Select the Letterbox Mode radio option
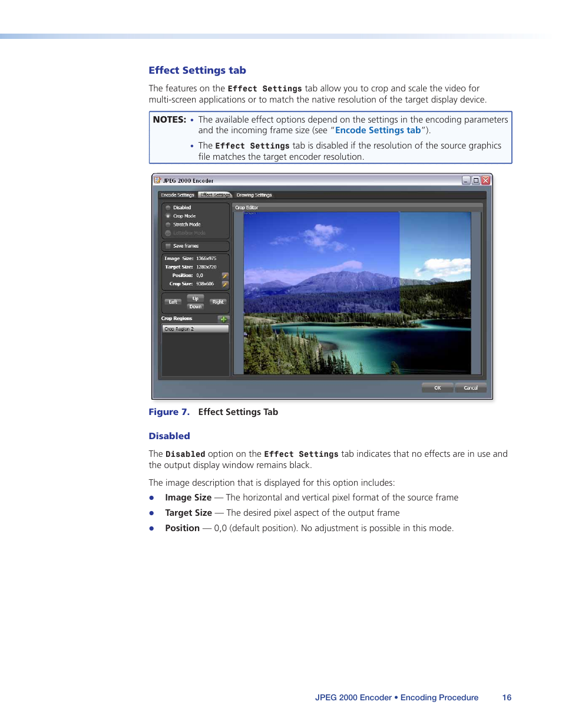This screenshot has height=728, width=562. 168,233
